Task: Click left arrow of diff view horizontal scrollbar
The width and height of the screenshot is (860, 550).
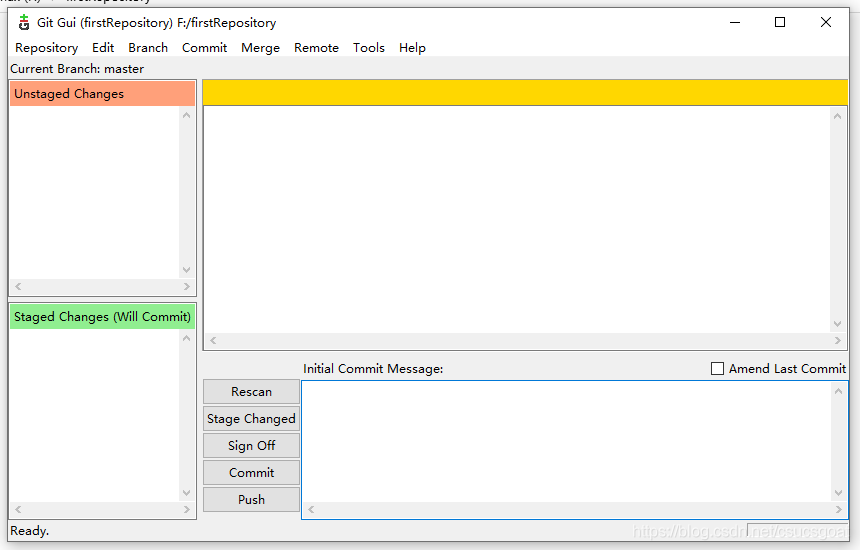Action: point(213,341)
